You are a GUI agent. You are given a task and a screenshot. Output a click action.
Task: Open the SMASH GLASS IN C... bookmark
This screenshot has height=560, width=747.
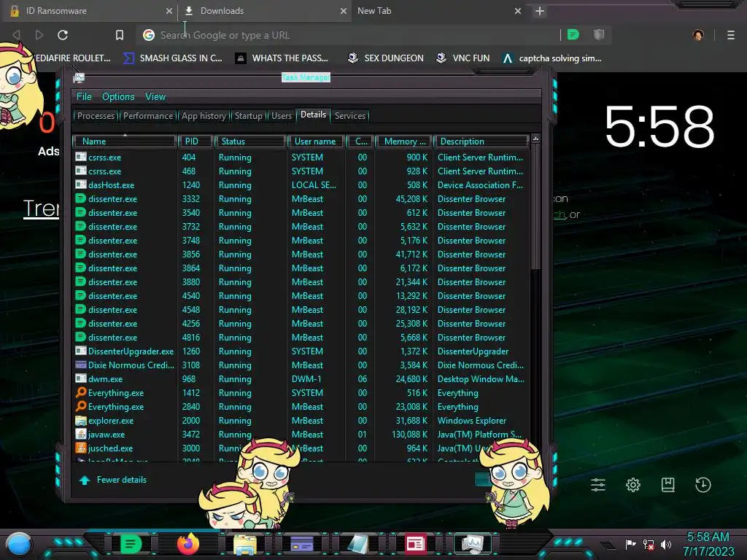pyautogui.click(x=173, y=58)
